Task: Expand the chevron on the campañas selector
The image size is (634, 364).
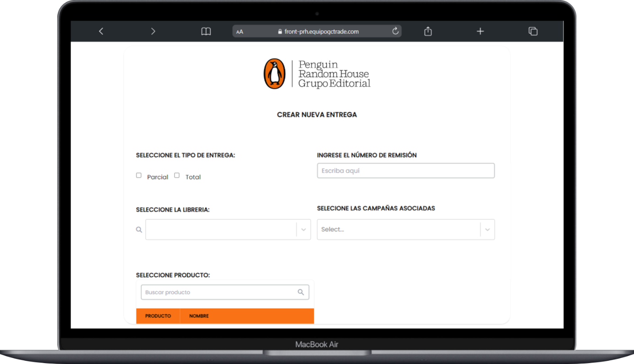Action: [487, 229]
